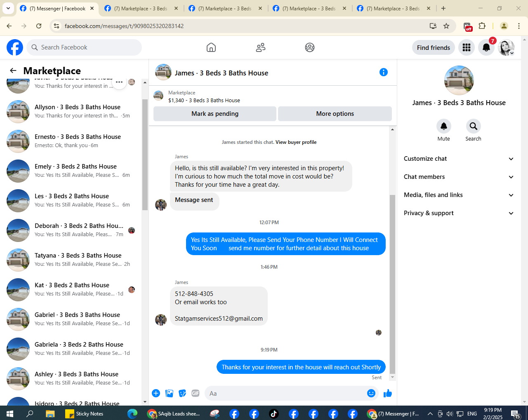
Task: Open View buyer profile link
Action: click(296, 142)
